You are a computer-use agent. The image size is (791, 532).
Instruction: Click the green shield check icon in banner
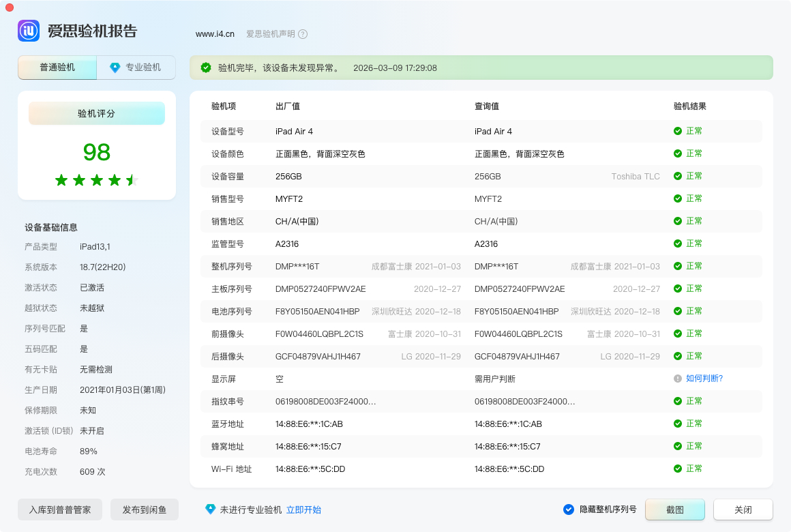coord(206,68)
